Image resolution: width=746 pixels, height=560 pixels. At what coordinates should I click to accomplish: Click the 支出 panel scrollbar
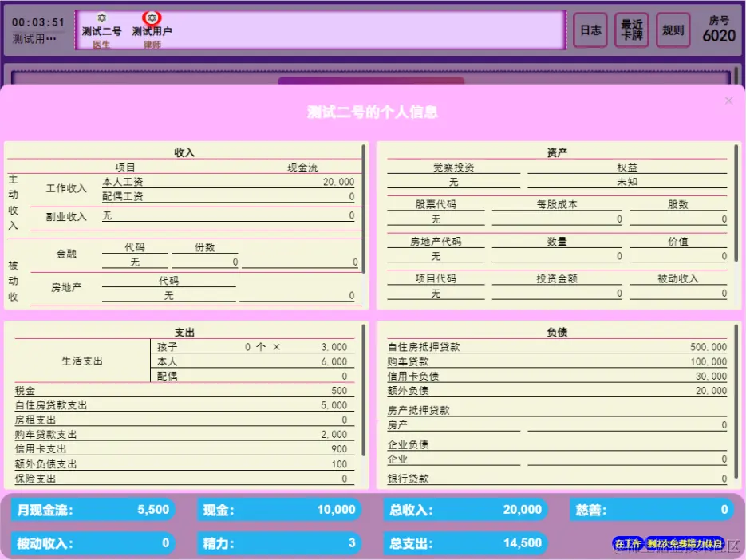(x=364, y=390)
